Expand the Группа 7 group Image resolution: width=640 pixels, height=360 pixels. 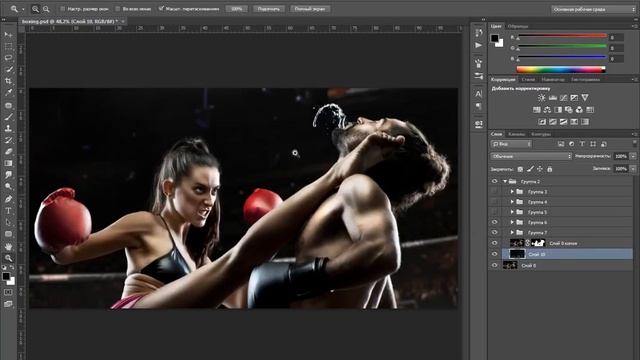click(512, 233)
